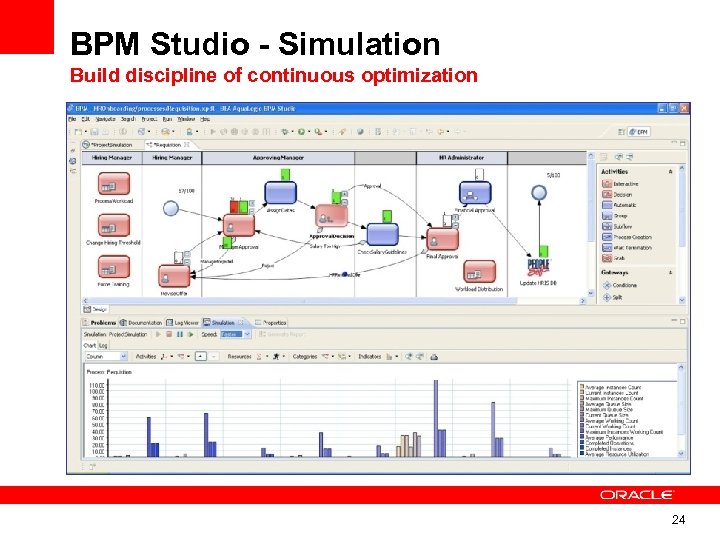Open the Activities filter dropdown arrow
Screen dimensions: 720x540
coord(172,356)
